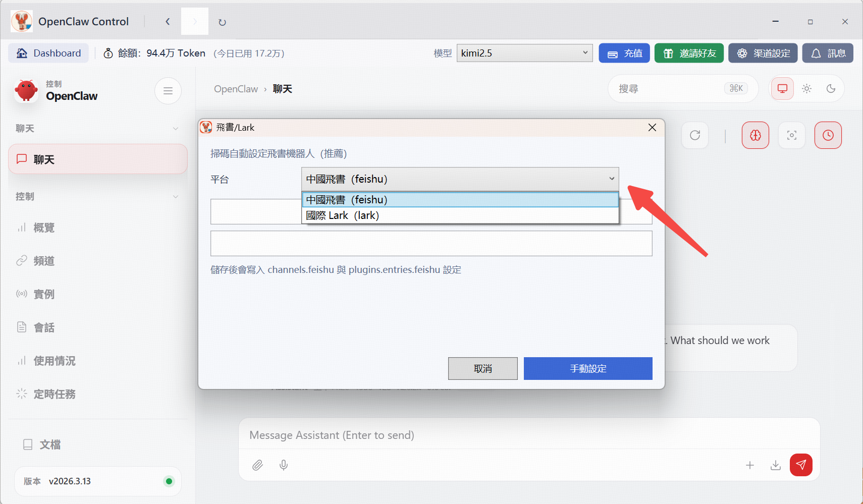Select system theme monitor icon

[782, 89]
